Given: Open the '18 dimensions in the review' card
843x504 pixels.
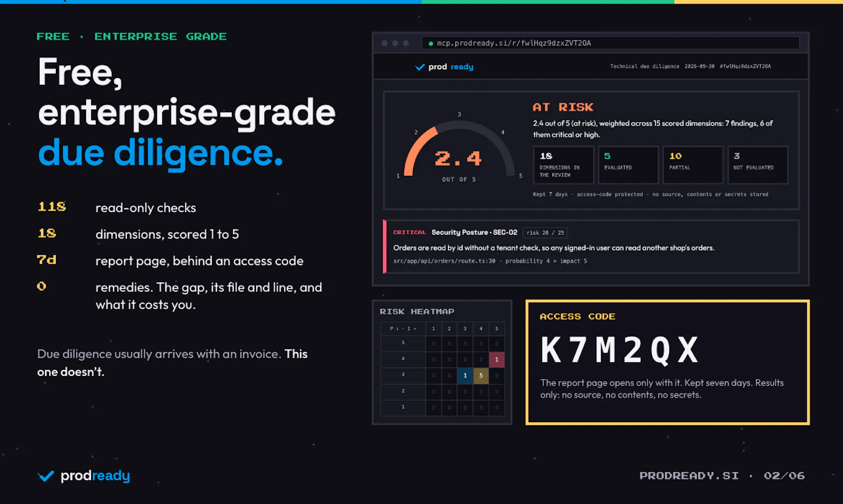Looking at the screenshot, I should coord(563,165).
